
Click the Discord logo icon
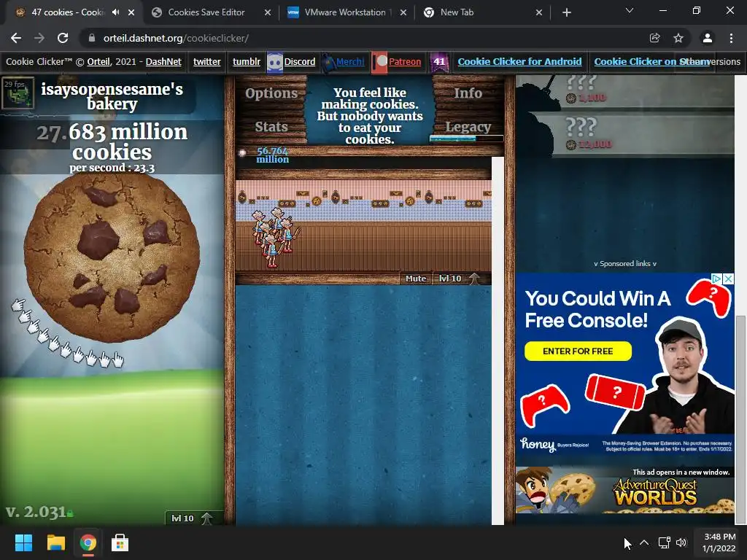[275, 63]
